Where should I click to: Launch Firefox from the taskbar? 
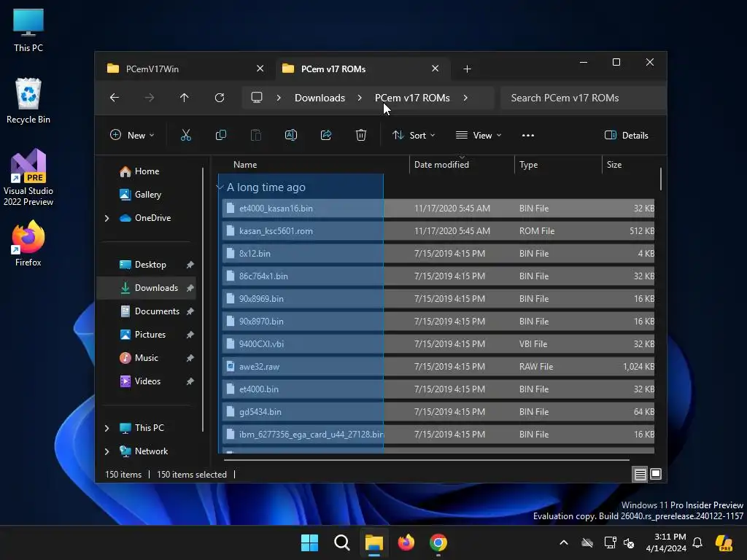click(x=406, y=542)
